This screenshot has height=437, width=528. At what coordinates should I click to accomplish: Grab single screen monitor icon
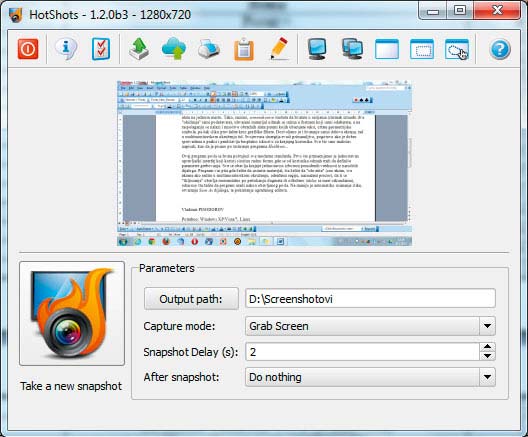point(317,49)
